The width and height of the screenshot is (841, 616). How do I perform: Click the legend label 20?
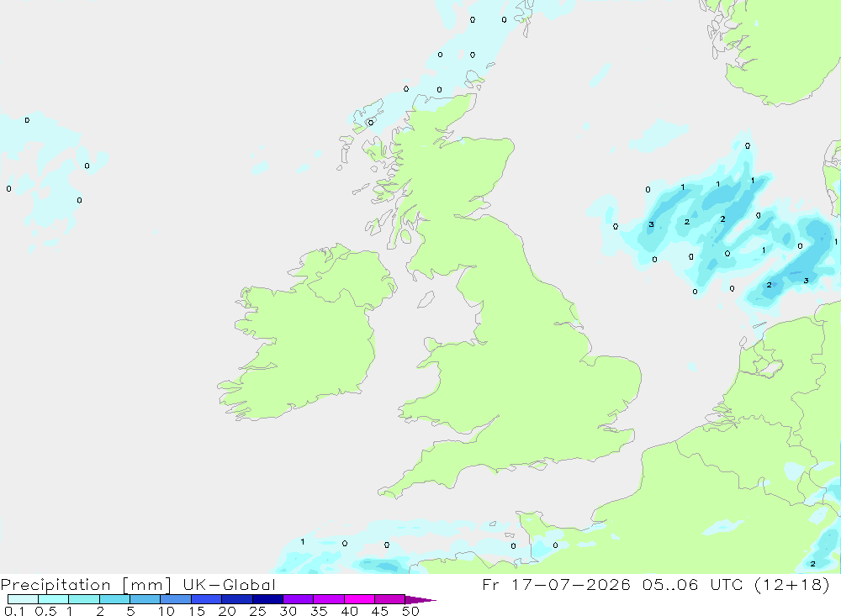[x=227, y=611]
